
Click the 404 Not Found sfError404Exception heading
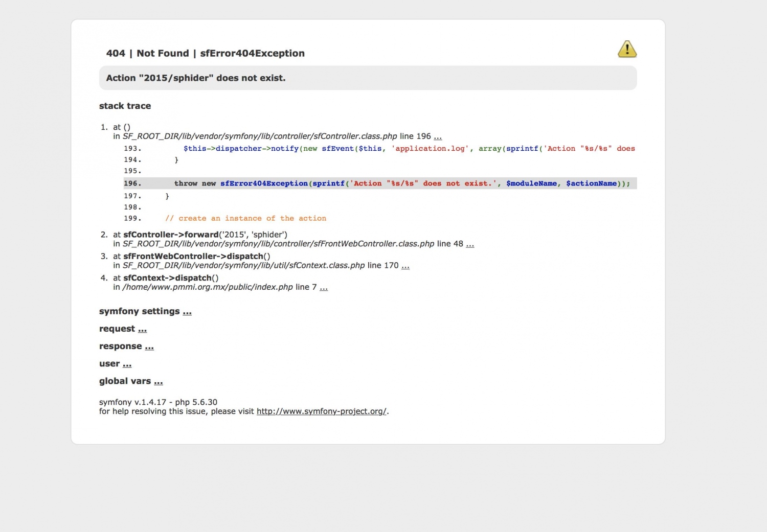(205, 53)
